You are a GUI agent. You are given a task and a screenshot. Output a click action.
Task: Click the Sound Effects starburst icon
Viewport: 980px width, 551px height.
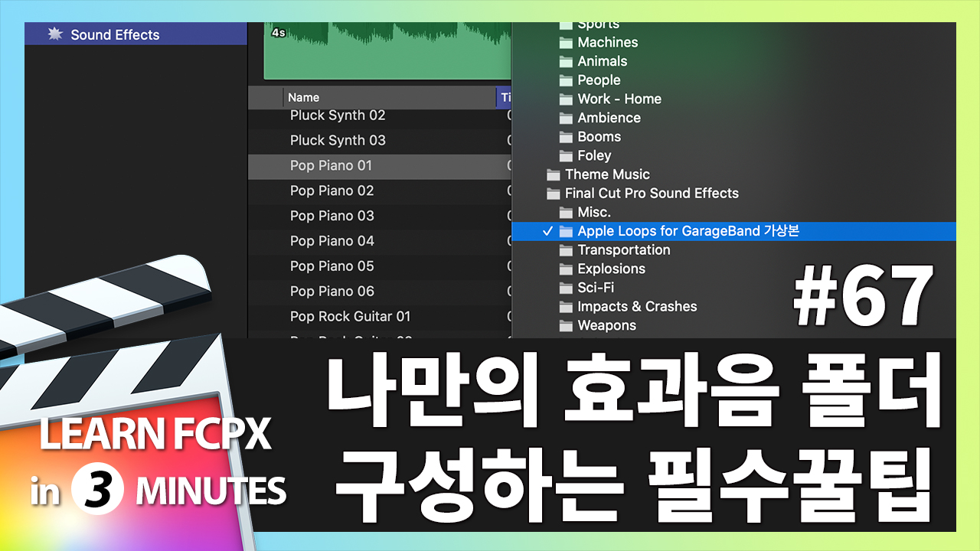pyautogui.click(x=54, y=34)
